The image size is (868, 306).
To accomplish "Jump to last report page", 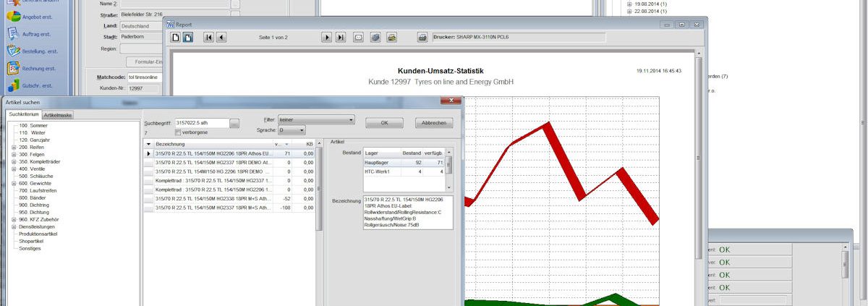I will click(340, 37).
